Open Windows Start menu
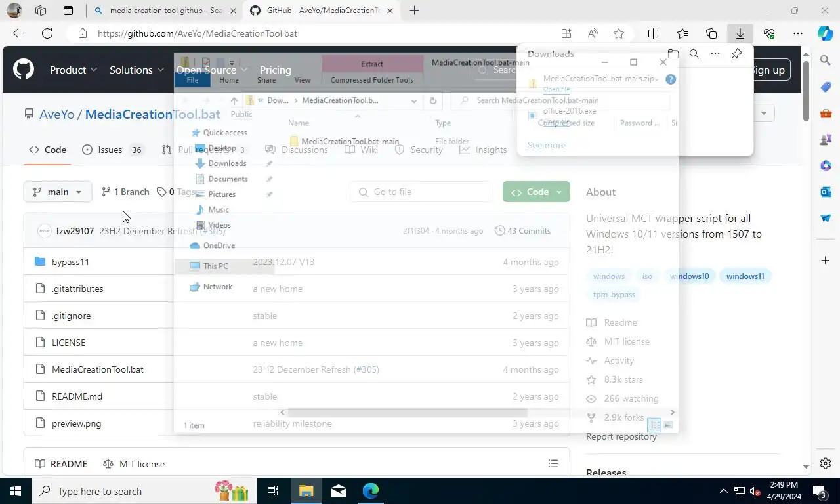 (16, 491)
